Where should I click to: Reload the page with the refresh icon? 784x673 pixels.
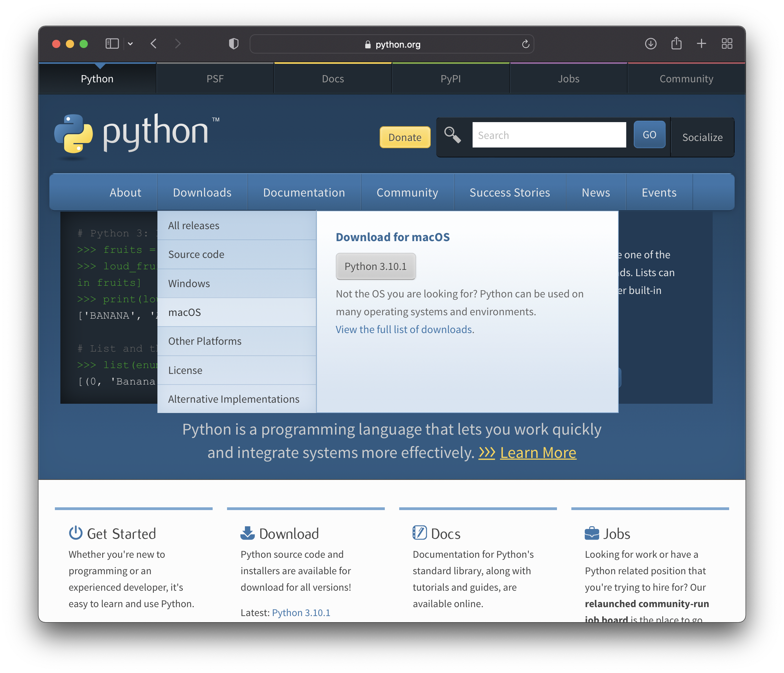click(525, 44)
